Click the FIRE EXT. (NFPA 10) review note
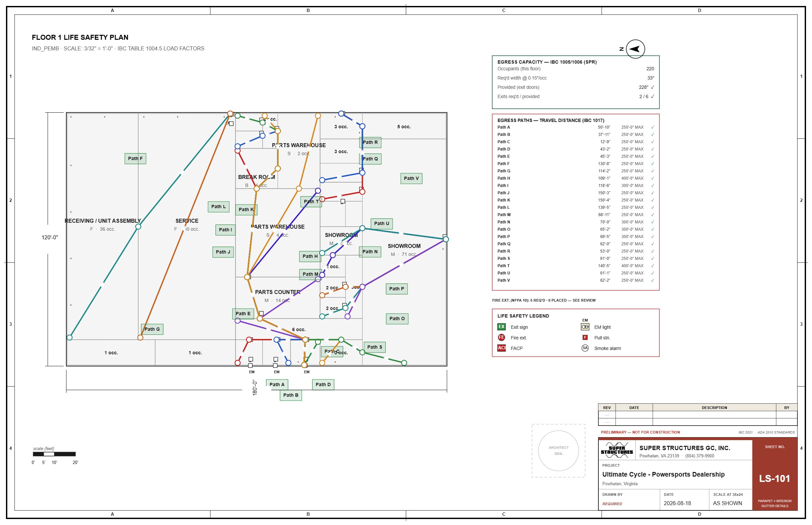The width and height of the screenshot is (812, 525). pyautogui.click(x=544, y=301)
